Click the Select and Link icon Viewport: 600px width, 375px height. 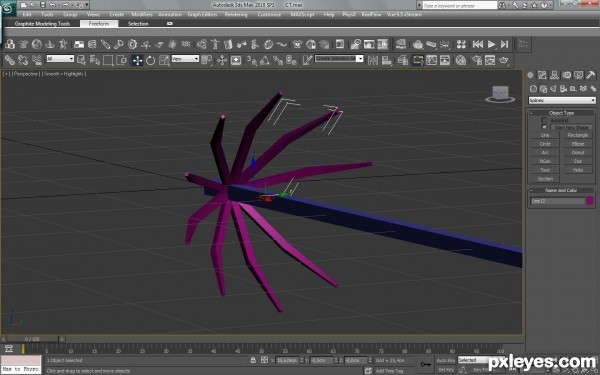tap(10, 60)
